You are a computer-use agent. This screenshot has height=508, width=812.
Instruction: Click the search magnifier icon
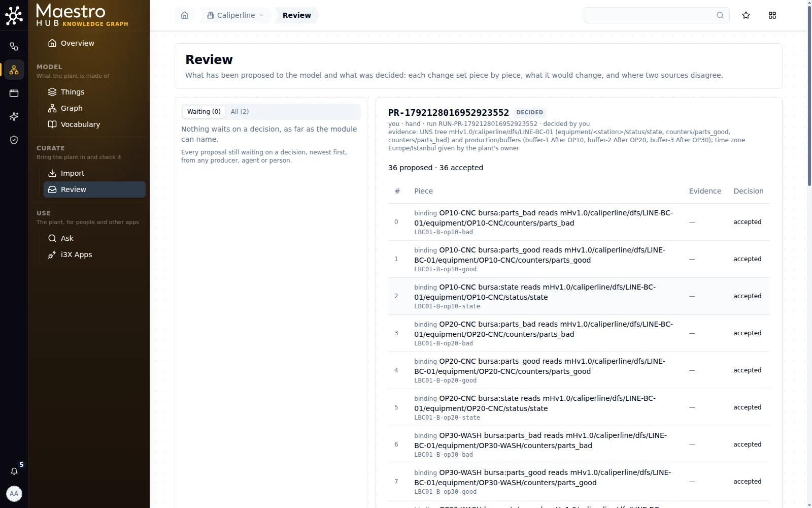(720, 15)
